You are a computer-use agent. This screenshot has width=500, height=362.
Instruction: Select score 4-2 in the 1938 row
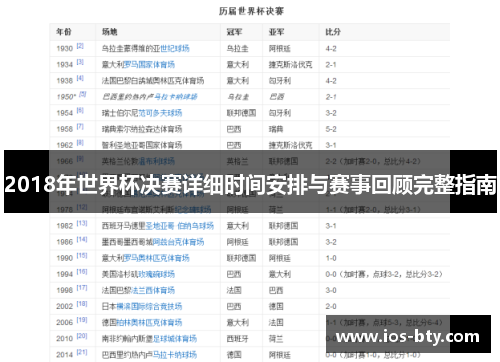click(331, 81)
